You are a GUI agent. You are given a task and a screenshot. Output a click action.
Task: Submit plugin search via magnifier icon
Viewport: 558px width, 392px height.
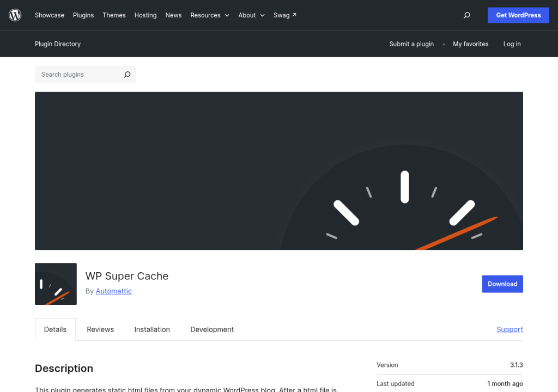click(127, 75)
